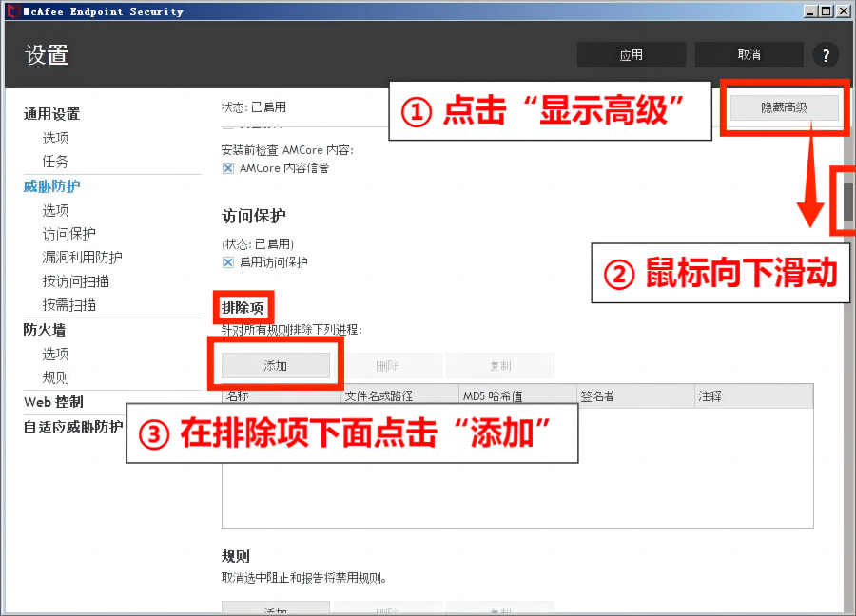Open the 自适应威胁防护 section
Viewport: 856px width, 616px height.
(73, 427)
